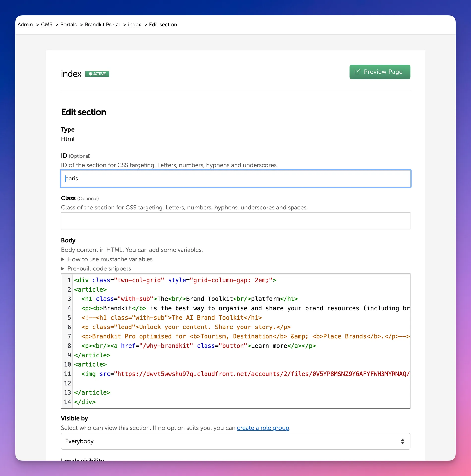Click the closing </div> on line 14

[85, 402]
